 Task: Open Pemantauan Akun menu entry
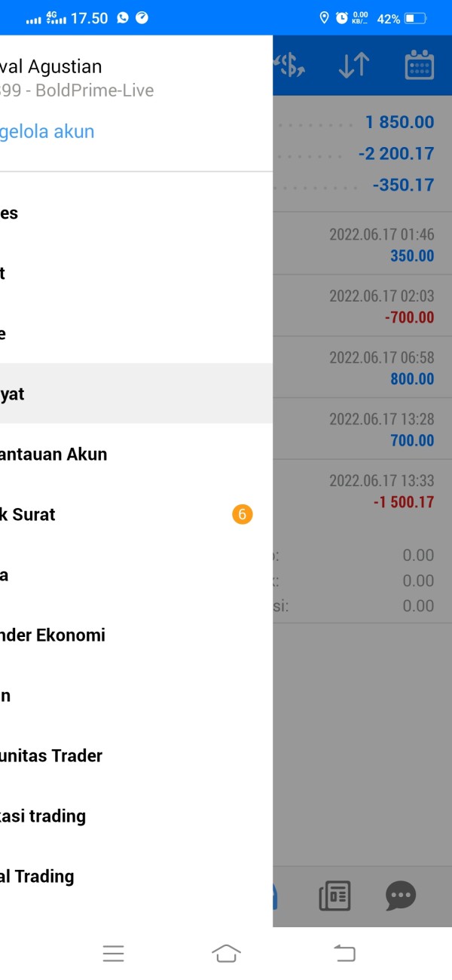point(136,454)
